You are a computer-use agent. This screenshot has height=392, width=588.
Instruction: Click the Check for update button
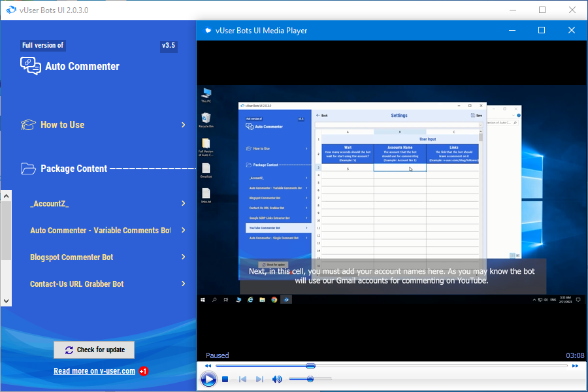click(94, 350)
